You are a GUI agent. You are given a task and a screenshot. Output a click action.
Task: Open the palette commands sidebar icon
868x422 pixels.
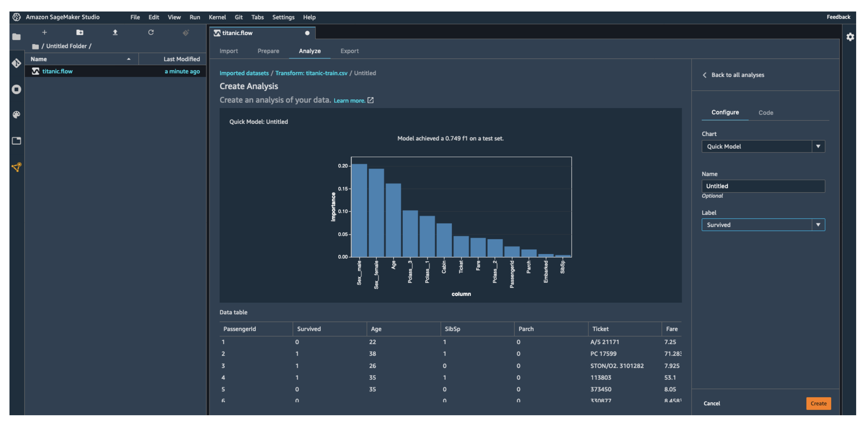[x=16, y=115]
